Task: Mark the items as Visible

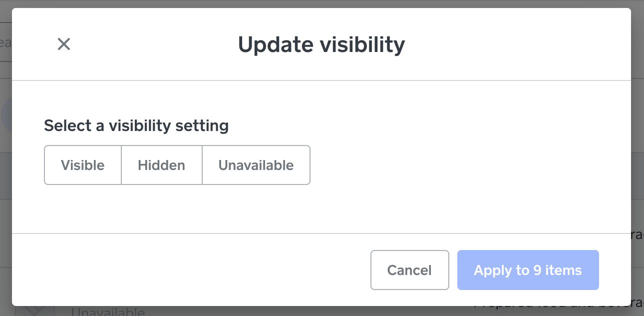Action: pos(83,165)
